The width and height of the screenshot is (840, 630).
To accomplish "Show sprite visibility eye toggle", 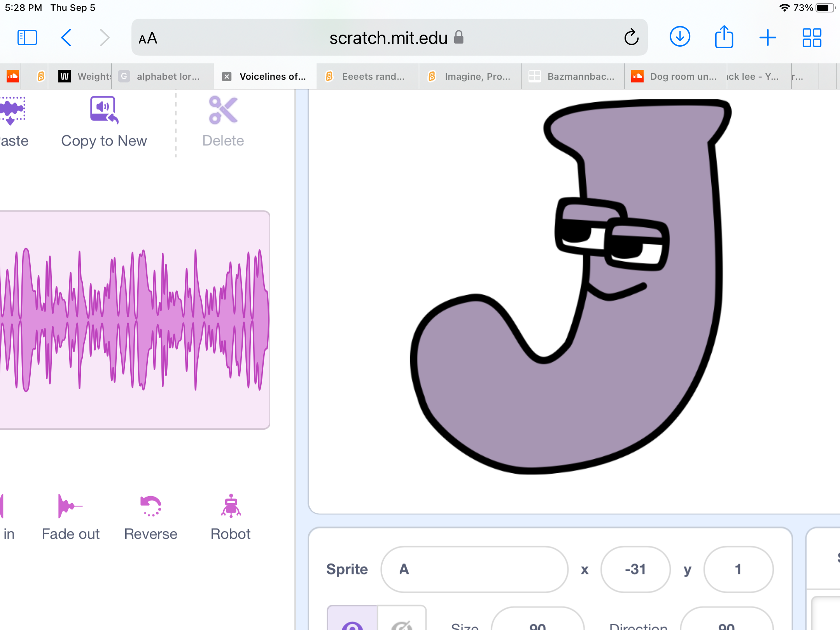I will click(352, 618).
